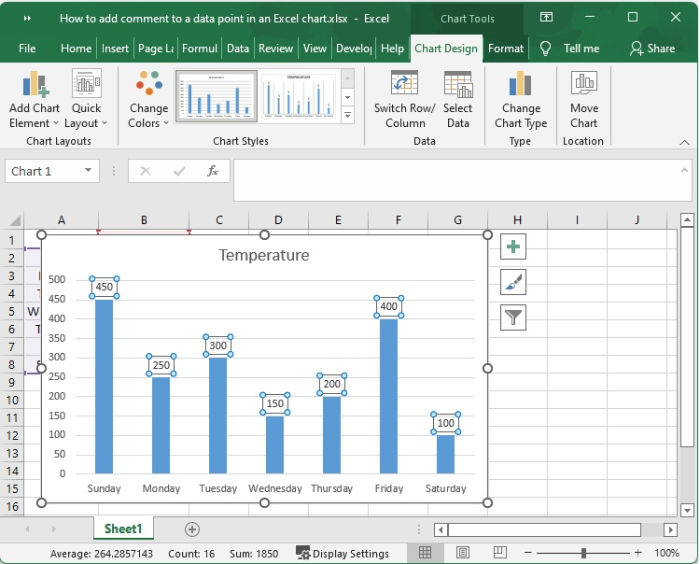Viewport: 700px width, 564px height.
Task: Open Quick Layout gallery
Action: (x=86, y=99)
